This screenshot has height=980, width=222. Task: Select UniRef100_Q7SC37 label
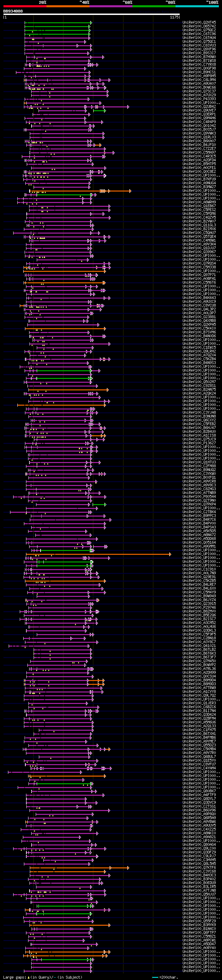click(199, 91)
